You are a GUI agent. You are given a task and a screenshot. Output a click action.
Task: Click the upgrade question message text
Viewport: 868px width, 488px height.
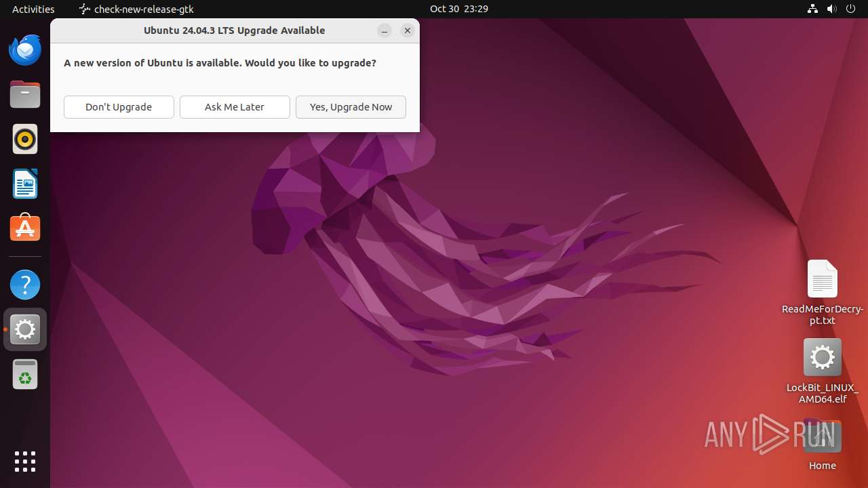[x=220, y=63]
